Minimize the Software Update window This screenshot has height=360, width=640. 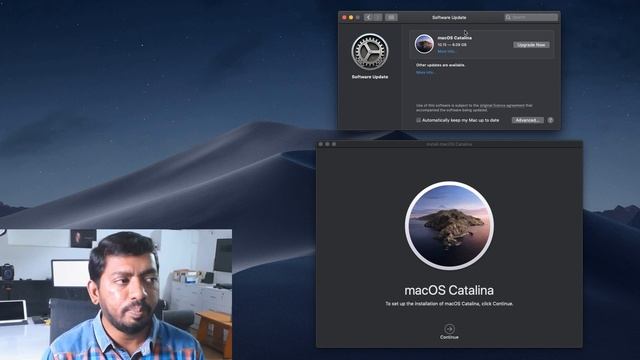click(351, 17)
